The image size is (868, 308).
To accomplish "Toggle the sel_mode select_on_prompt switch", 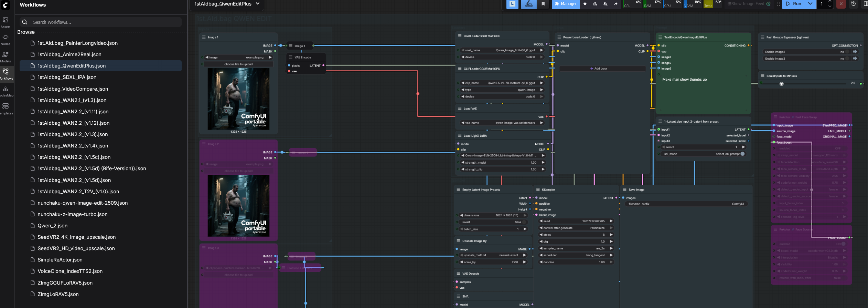I will [x=742, y=154].
